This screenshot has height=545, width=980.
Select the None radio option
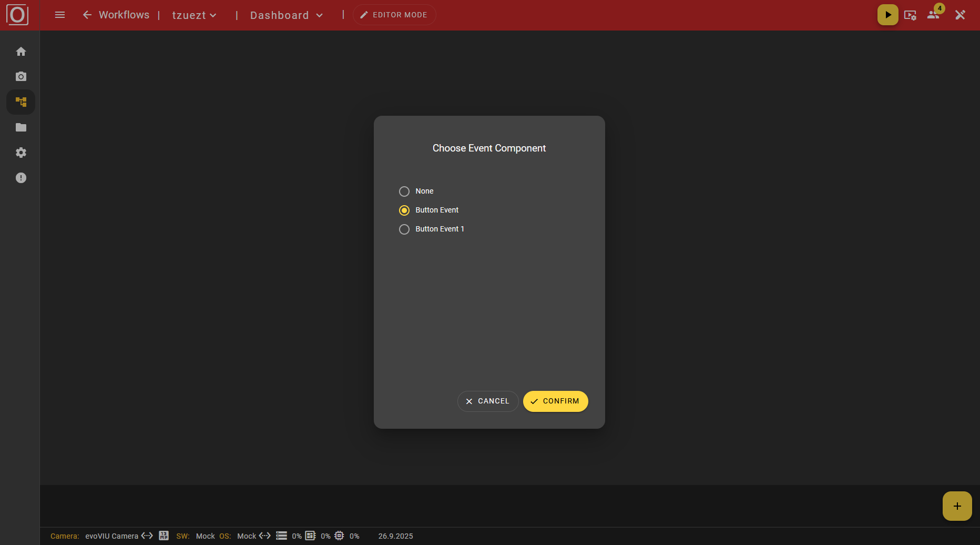click(404, 191)
